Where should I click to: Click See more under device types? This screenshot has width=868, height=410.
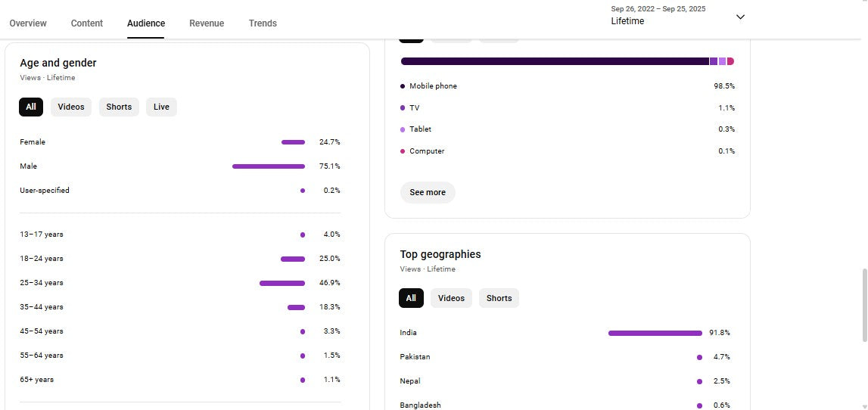(x=428, y=192)
